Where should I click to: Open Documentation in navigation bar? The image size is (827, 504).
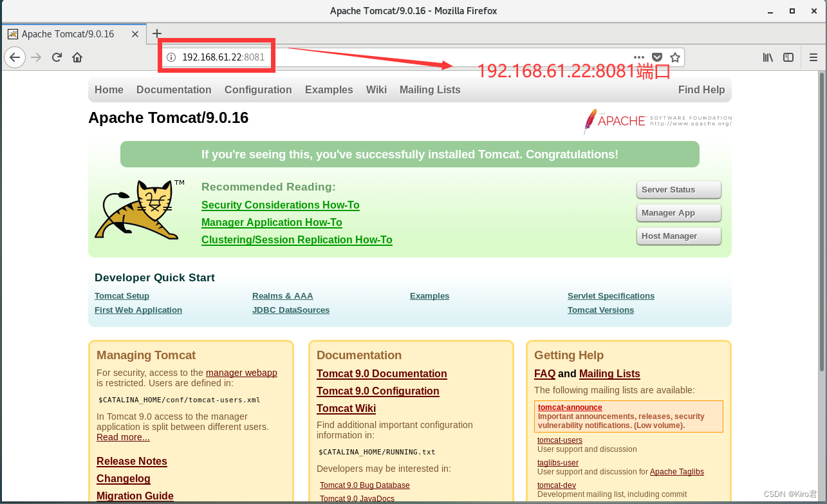174,90
